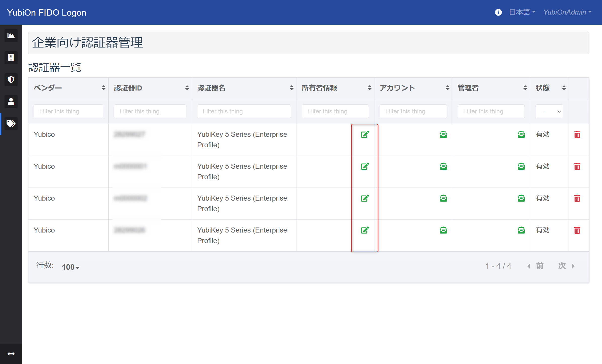Click the edit icon for fourth YubiKey entry
This screenshot has height=364, width=602.
pyautogui.click(x=365, y=230)
